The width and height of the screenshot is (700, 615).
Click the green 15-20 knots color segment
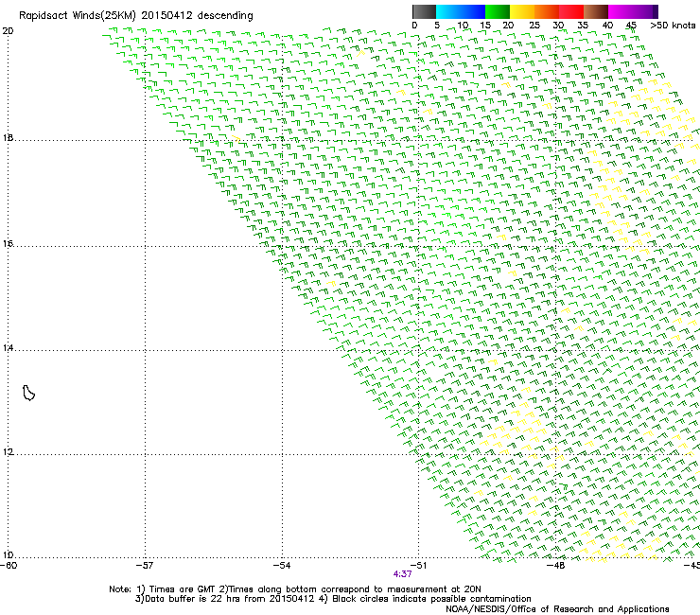tap(498, 11)
